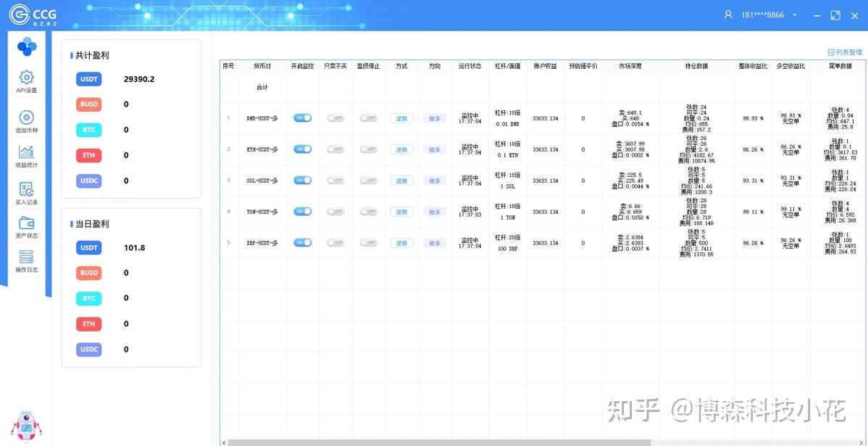
Task: Click the fullscreen window icon in titlebar
Action: pos(835,15)
